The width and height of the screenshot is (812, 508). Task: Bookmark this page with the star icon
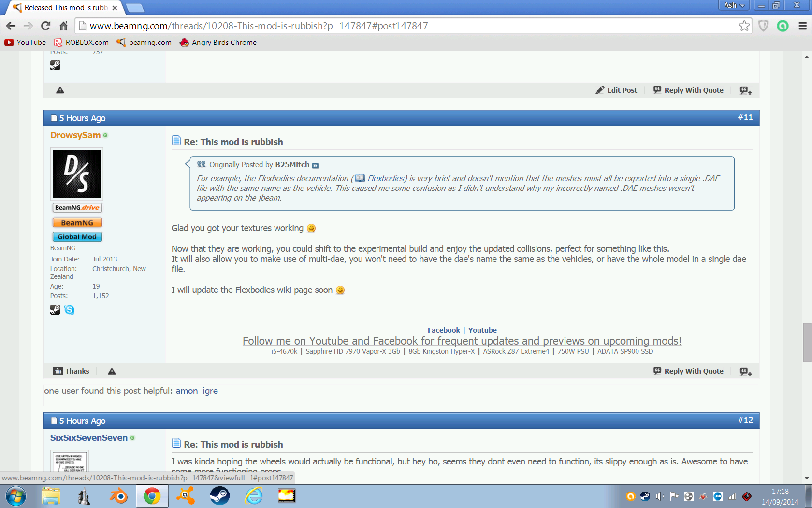744,26
